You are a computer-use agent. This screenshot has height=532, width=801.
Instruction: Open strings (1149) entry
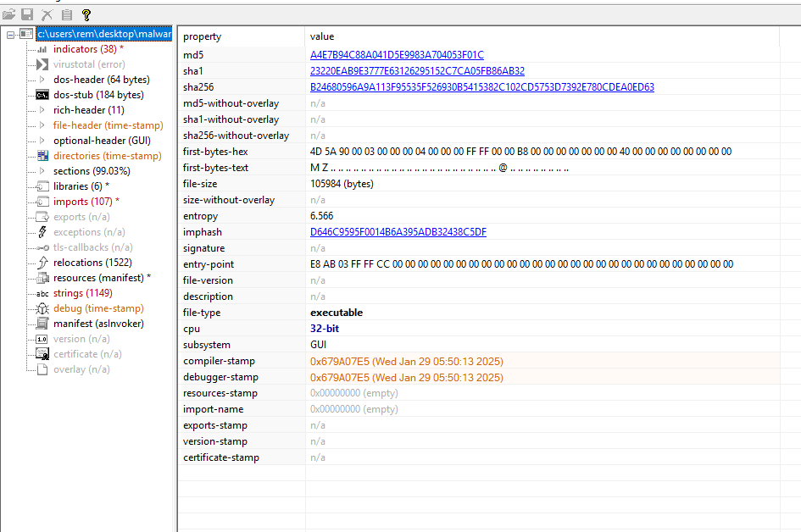(x=83, y=293)
